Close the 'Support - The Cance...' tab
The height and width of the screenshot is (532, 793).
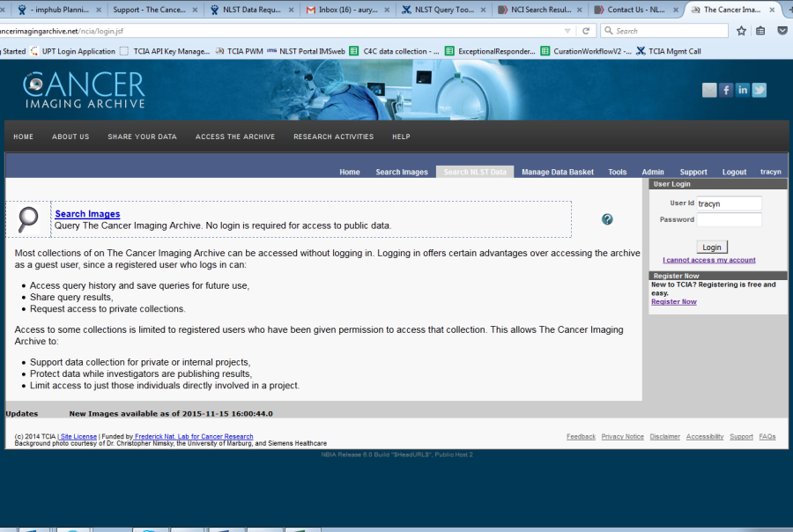[196, 10]
